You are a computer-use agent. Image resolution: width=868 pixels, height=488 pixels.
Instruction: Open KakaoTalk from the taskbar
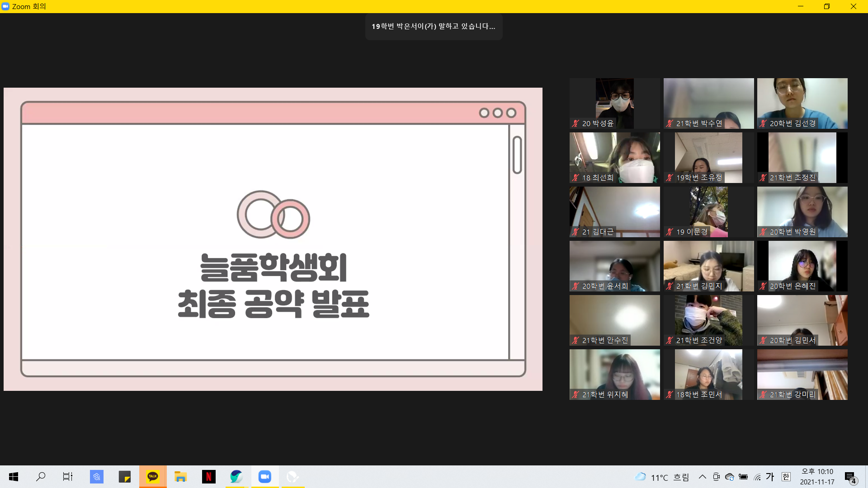point(153,477)
